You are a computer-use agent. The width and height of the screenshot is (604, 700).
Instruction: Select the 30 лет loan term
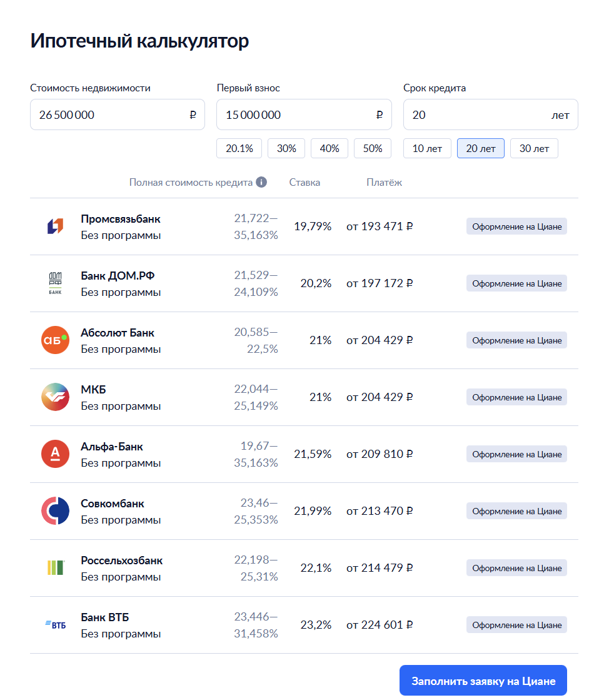(x=534, y=148)
